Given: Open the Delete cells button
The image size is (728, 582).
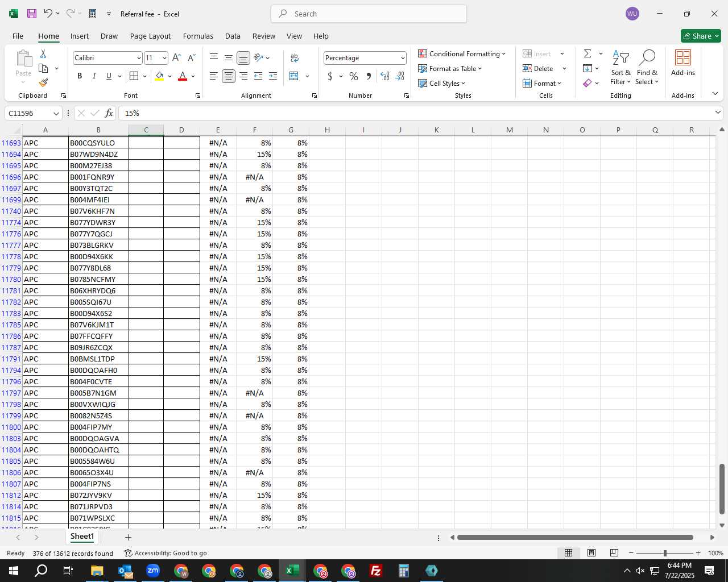Looking at the screenshot, I should click(538, 69).
